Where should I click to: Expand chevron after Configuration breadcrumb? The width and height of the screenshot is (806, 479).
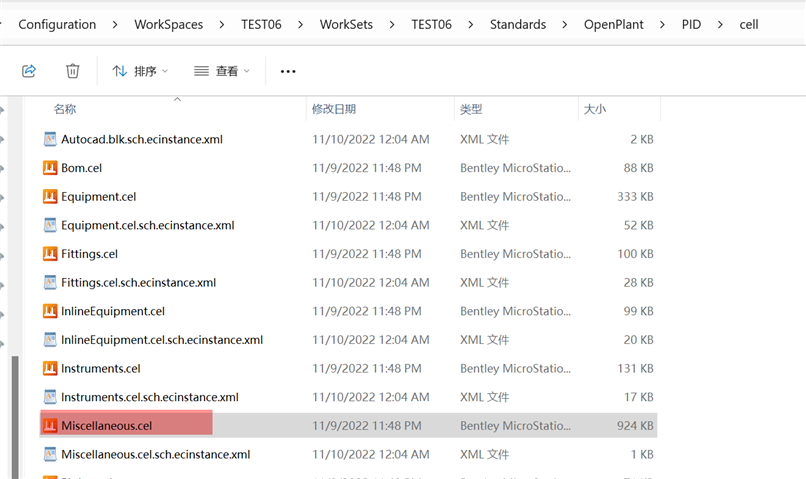pyautogui.click(x=115, y=24)
